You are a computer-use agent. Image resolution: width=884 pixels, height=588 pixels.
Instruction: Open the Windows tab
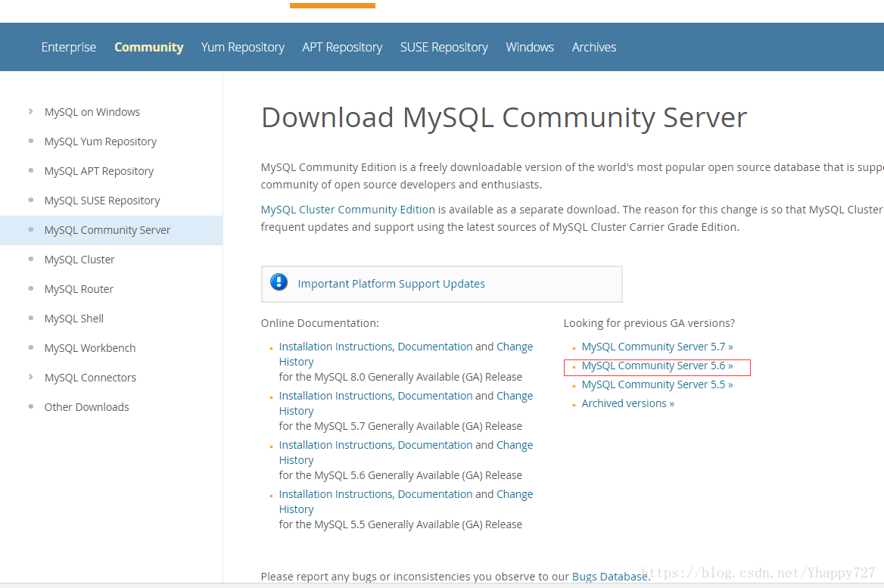pyautogui.click(x=529, y=48)
